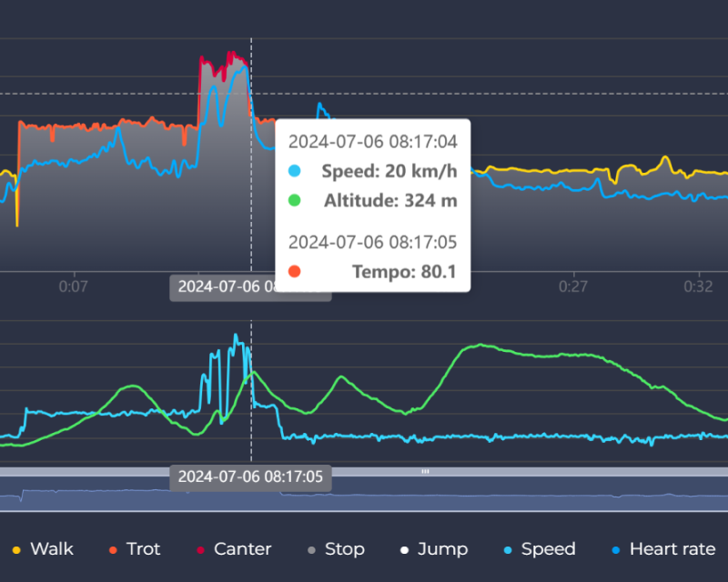This screenshot has width=728, height=582.
Task: Click the light-blue Speed legend dot
Action: coord(507,549)
